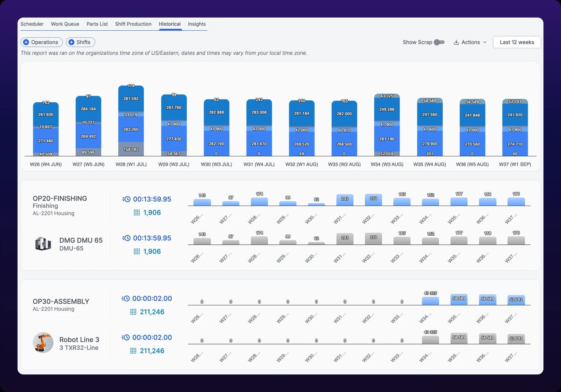Open the Work Queue tab
Image resolution: width=561 pixels, height=392 pixels.
tap(65, 24)
